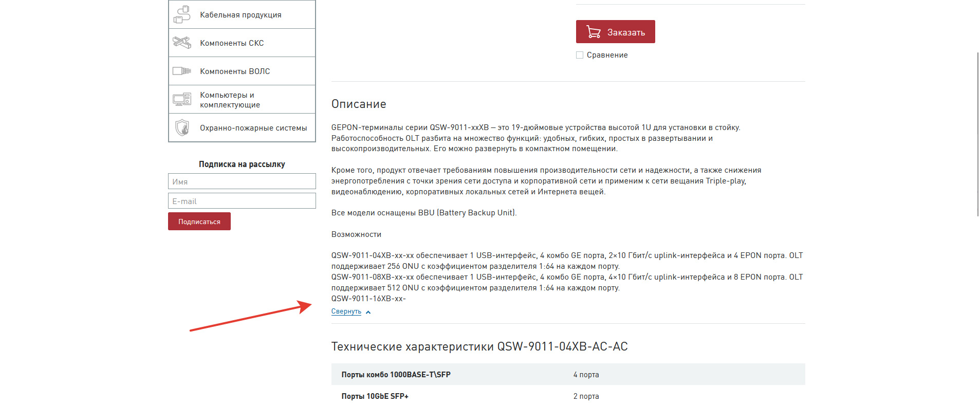Click Технические характеристики QSW-9011-04XB-AC-AC heading
Image resolution: width=980 pixels, height=405 pixels.
point(479,346)
